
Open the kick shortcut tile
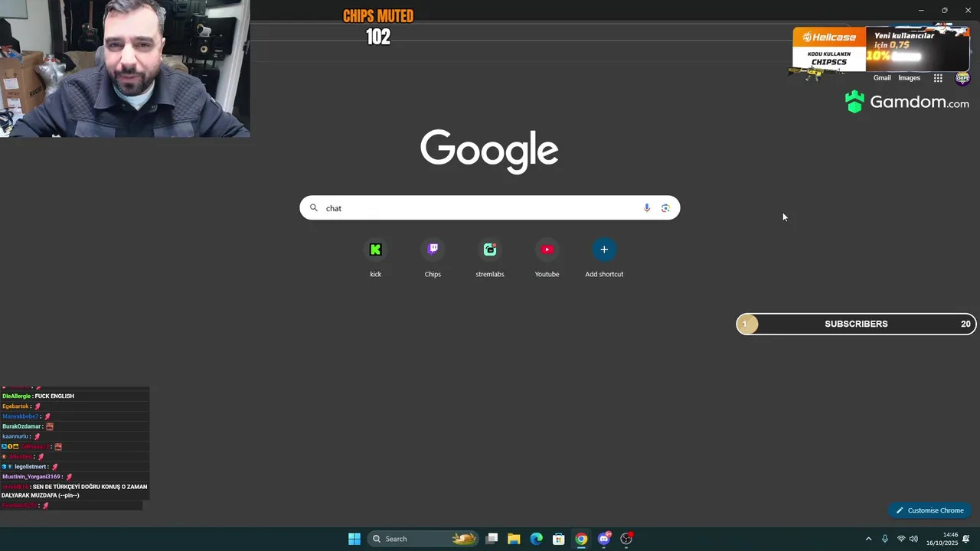pos(375,259)
